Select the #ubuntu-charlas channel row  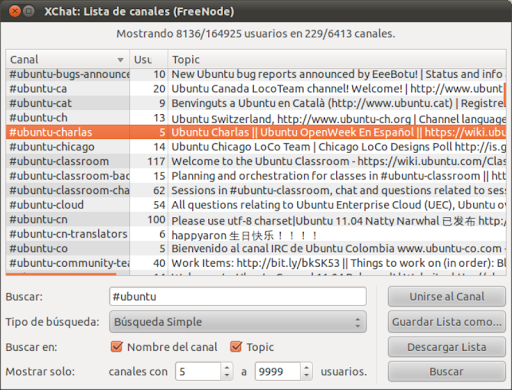(256, 132)
